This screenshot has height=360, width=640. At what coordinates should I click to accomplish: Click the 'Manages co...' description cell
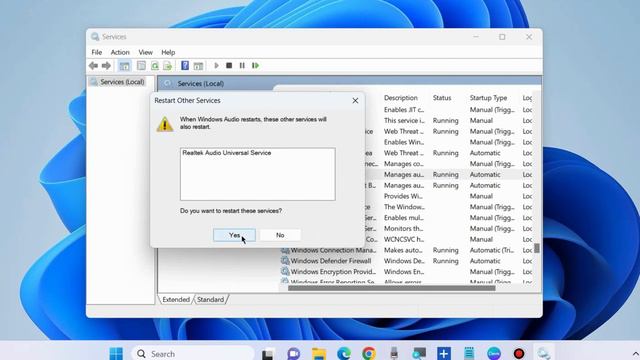403,164
